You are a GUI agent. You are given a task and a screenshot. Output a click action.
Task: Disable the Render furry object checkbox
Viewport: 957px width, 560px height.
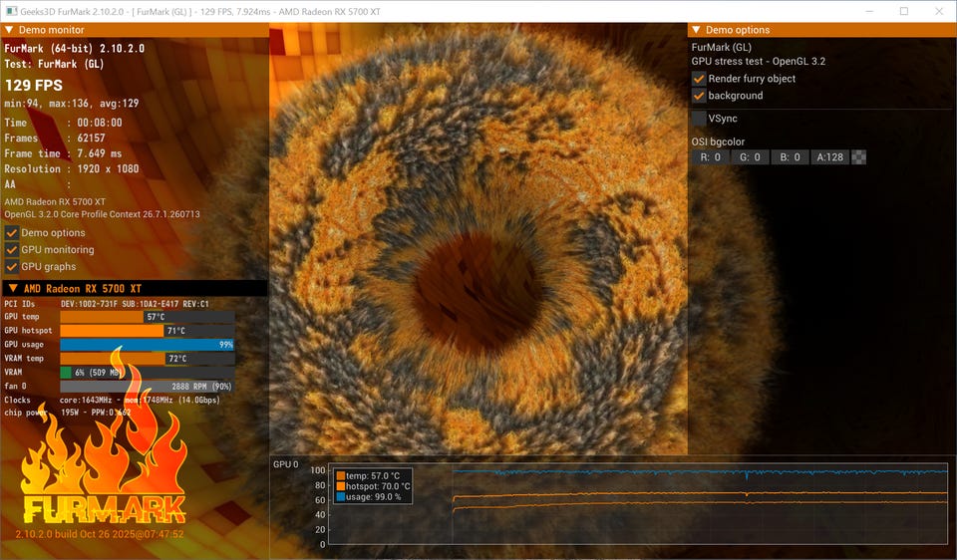(699, 79)
